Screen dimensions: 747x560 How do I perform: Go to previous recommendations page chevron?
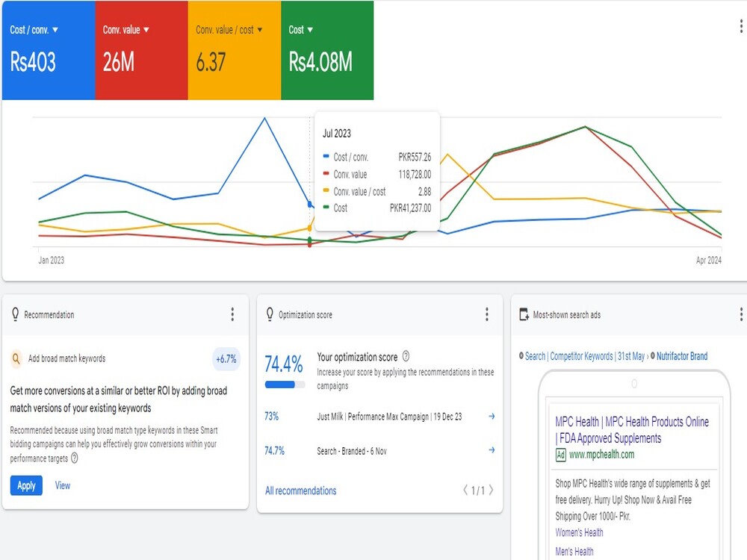(x=465, y=490)
